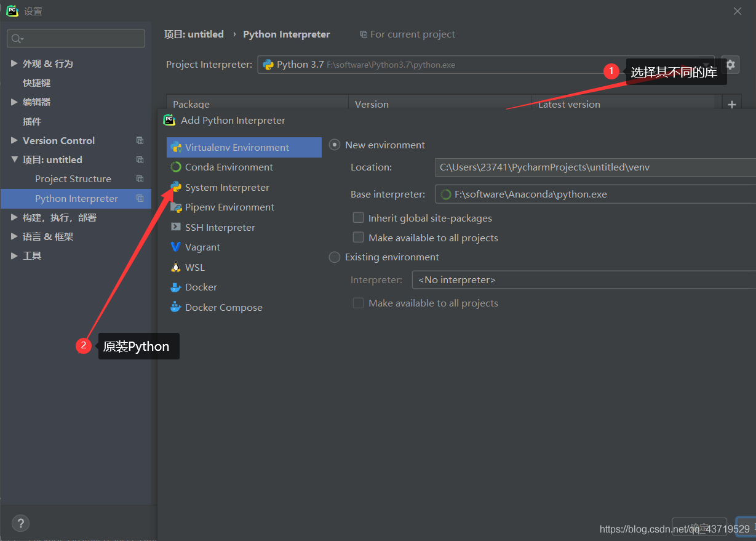Open the existing Interpreter combo box
The height and width of the screenshot is (541, 756).
[x=583, y=280]
